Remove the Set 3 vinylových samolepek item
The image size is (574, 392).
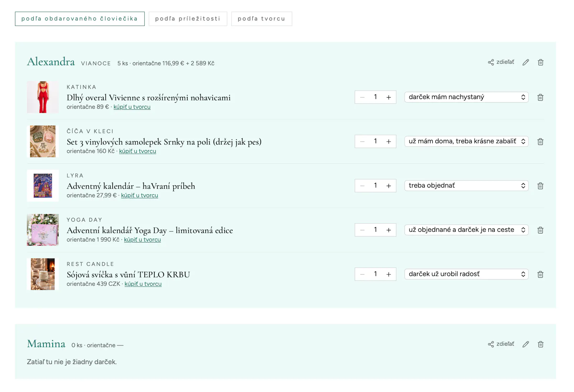coord(540,142)
